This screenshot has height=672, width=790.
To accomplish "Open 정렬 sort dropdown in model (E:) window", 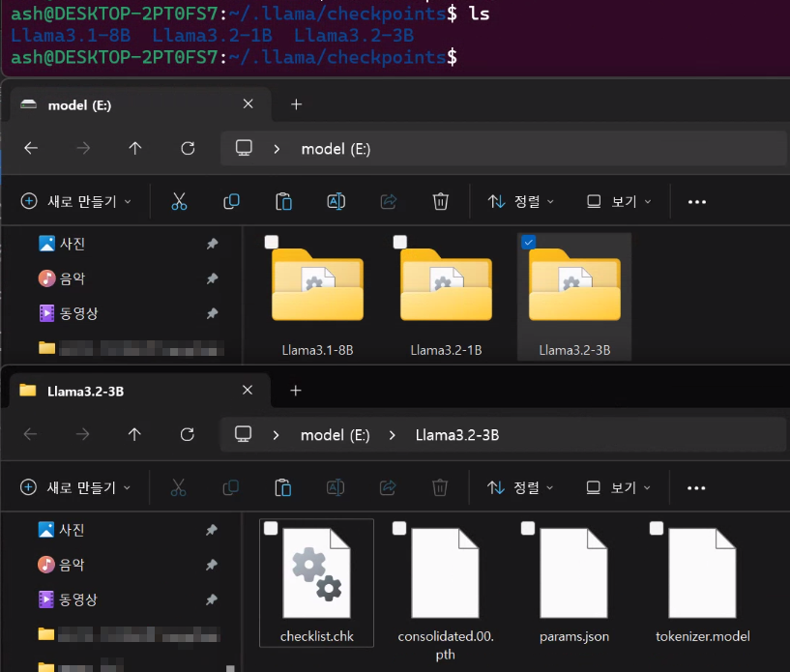I will click(x=521, y=201).
